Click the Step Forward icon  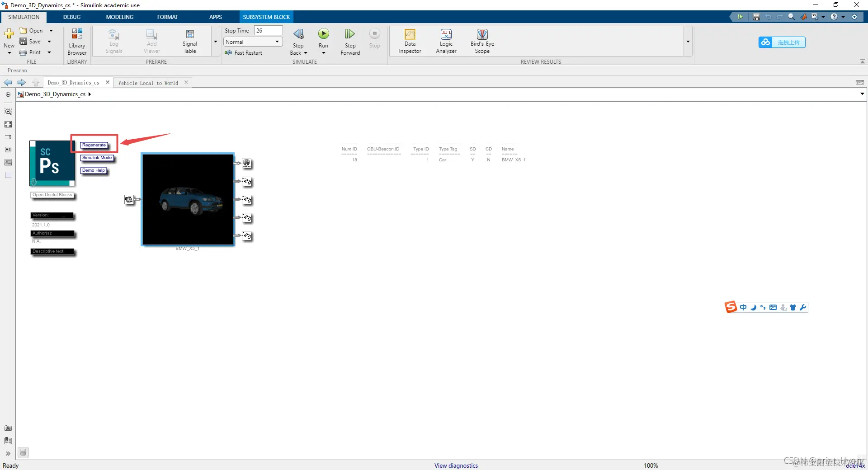[350, 34]
